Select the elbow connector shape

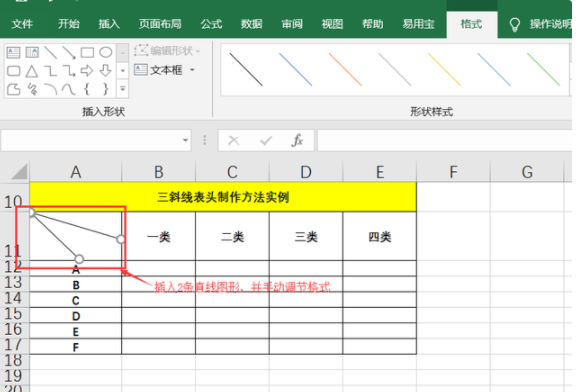point(50,71)
